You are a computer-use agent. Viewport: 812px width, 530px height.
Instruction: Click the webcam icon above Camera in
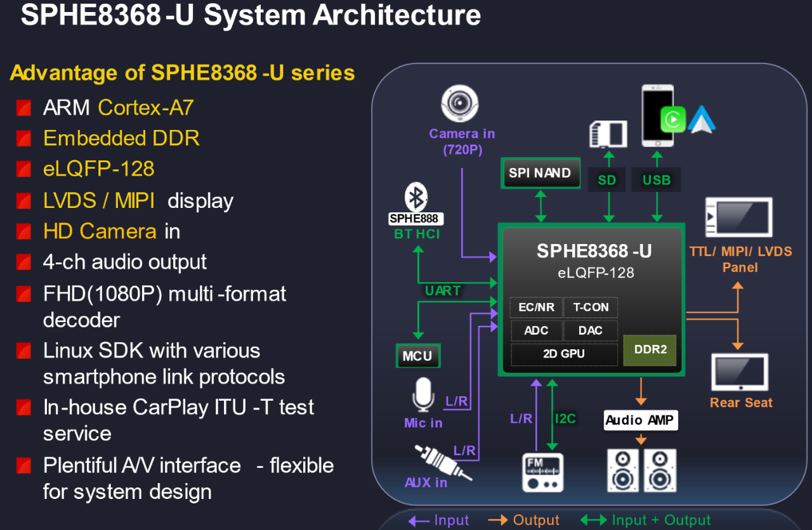coord(459,104)
